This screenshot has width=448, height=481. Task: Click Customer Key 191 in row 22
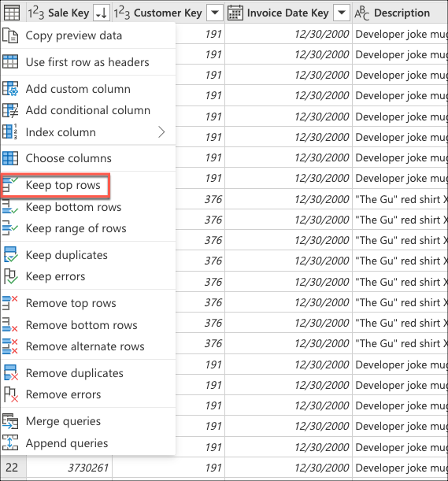point(168,467)
